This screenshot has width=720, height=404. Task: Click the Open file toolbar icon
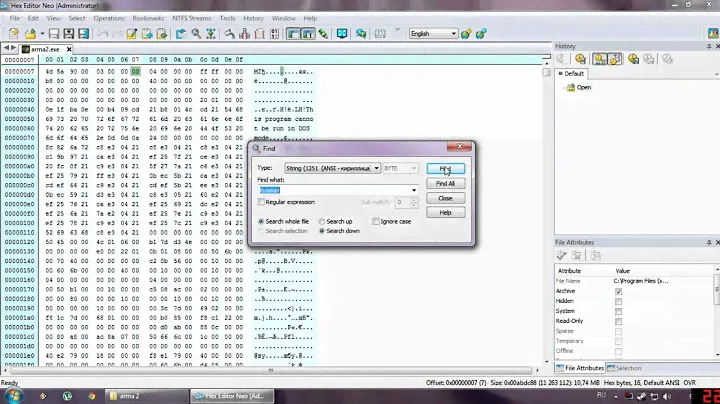[x=29, y=33]
